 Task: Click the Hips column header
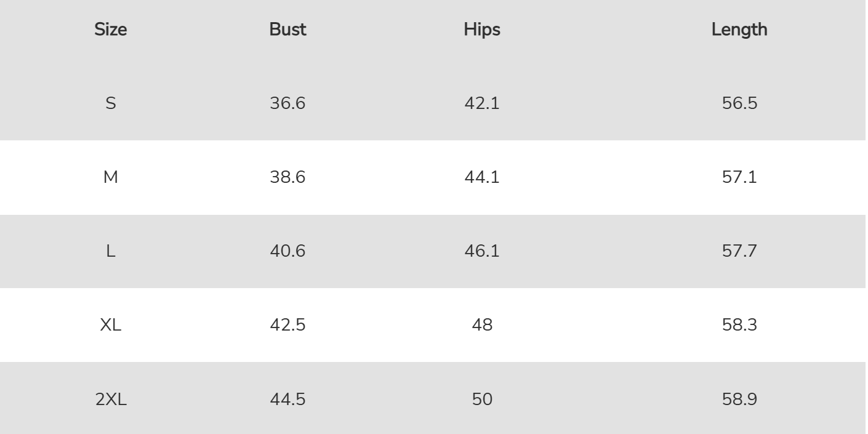point(482,30)
